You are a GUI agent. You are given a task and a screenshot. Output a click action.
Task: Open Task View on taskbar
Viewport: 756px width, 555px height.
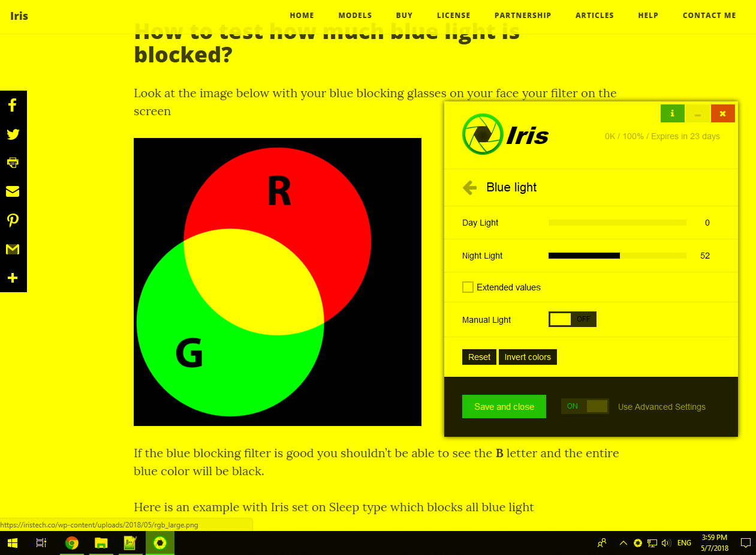[41, 543]
